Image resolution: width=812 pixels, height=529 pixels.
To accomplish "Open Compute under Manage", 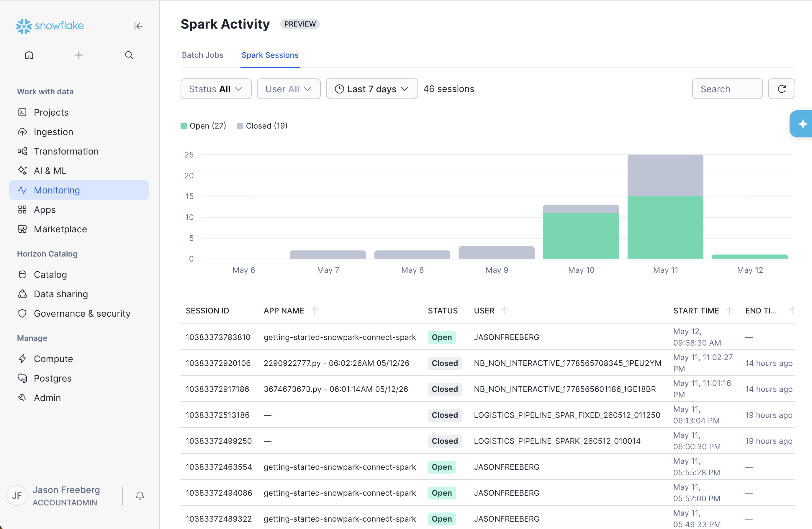I will [79, 359].
